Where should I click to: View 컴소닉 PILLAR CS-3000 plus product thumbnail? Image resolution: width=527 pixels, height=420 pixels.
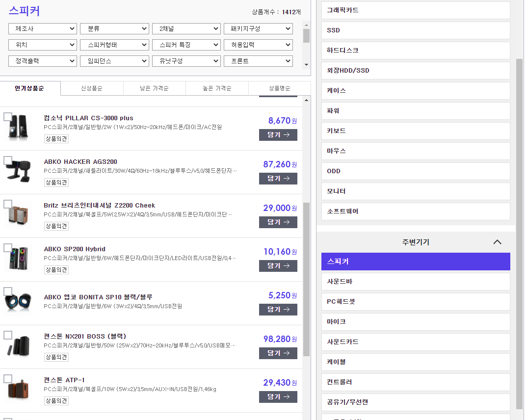pos(19,128)
